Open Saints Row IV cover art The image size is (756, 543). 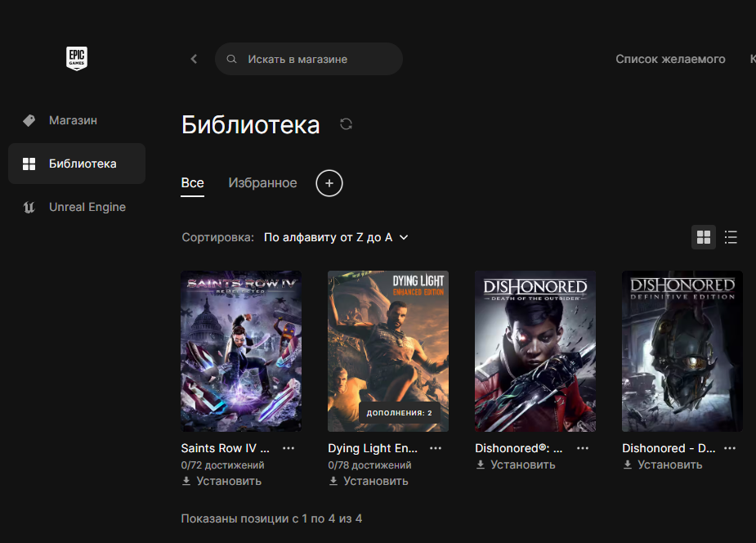pos(241,351)
